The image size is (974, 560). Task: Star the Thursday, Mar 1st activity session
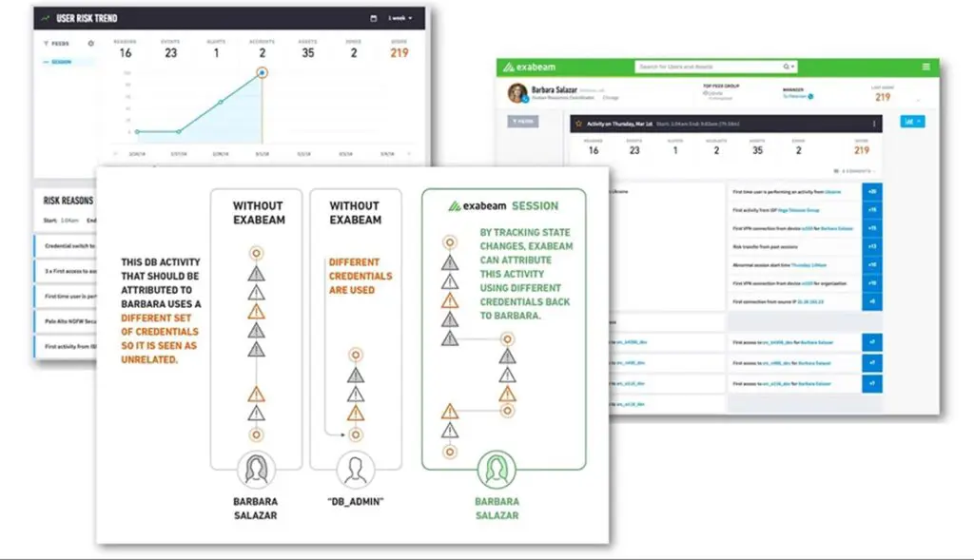pos(579,122)
